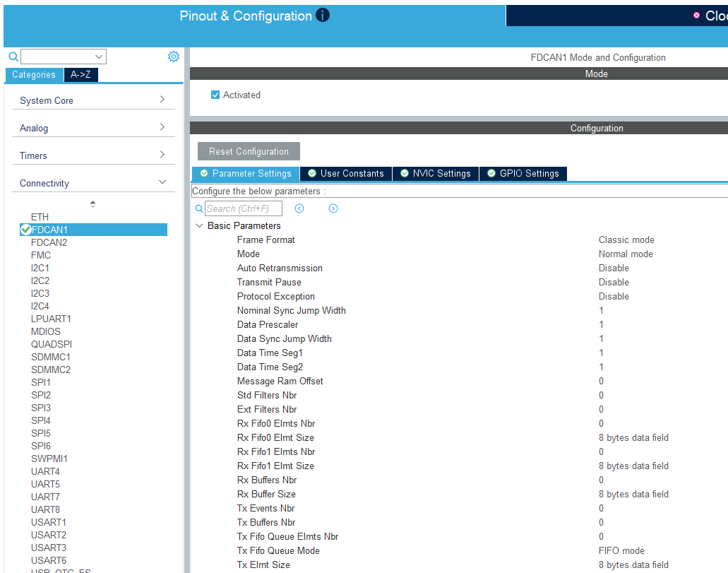
Task: Click the small scroll arrows above ETH
Action: point(93,204)
